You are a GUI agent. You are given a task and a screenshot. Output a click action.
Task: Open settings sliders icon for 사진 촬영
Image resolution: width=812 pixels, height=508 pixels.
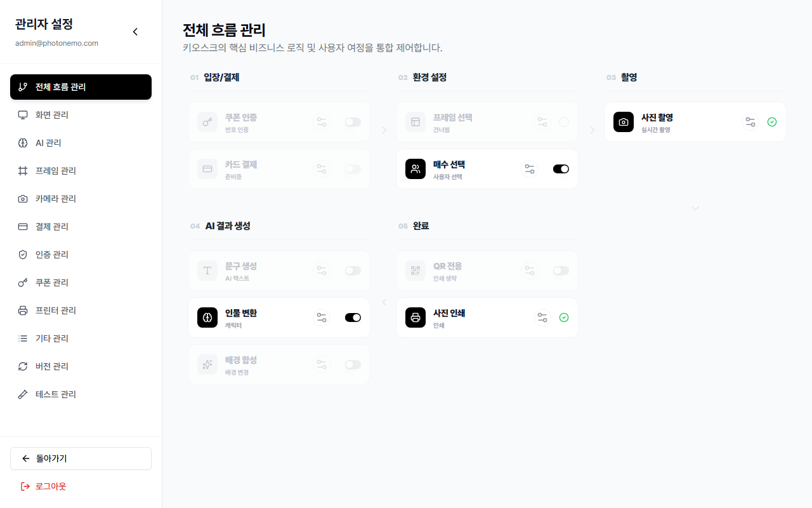(x=750, y=122)
